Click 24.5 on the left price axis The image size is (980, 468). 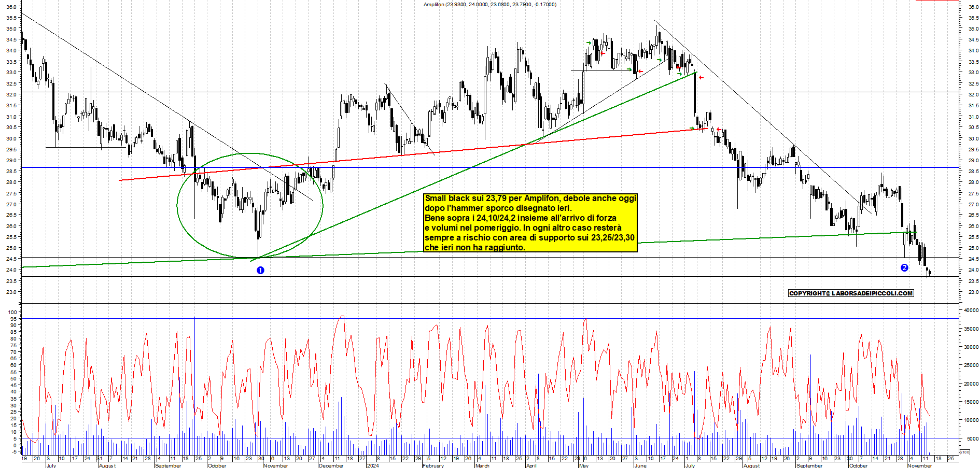click(11, 259)
